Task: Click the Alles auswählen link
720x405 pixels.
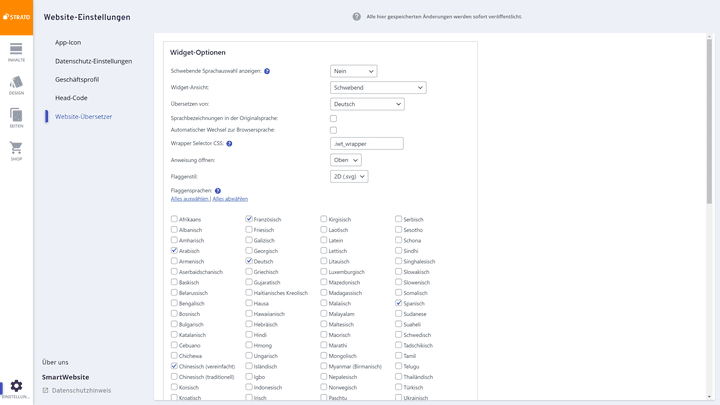Action: click(189, 199)
